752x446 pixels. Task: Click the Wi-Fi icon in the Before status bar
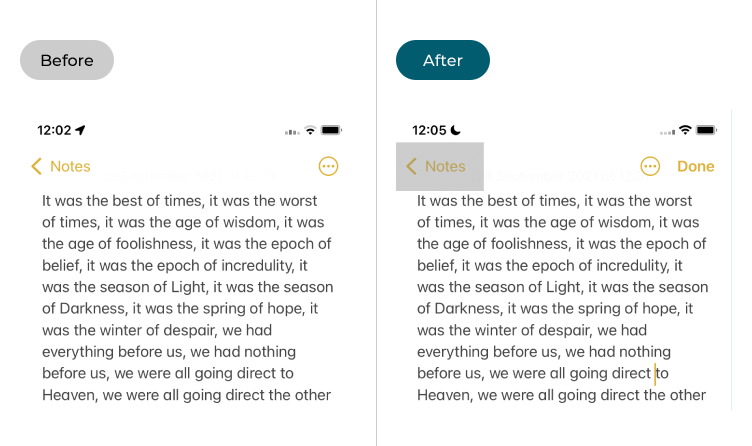(311, 131)
